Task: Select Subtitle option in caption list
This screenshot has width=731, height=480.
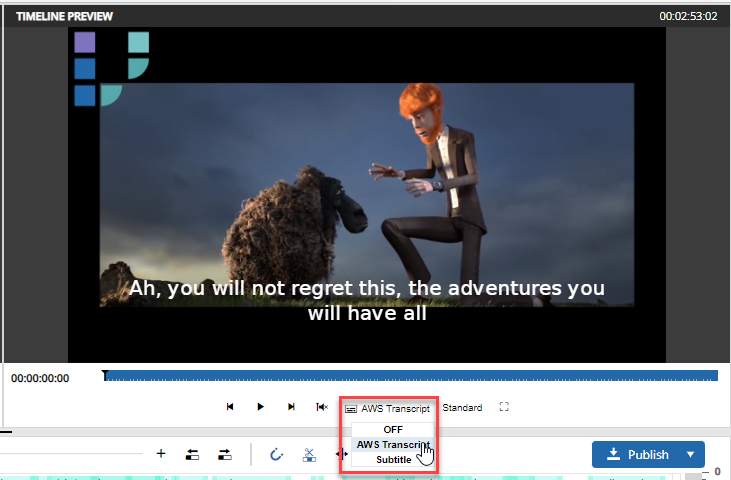Action: coord(392,459)
